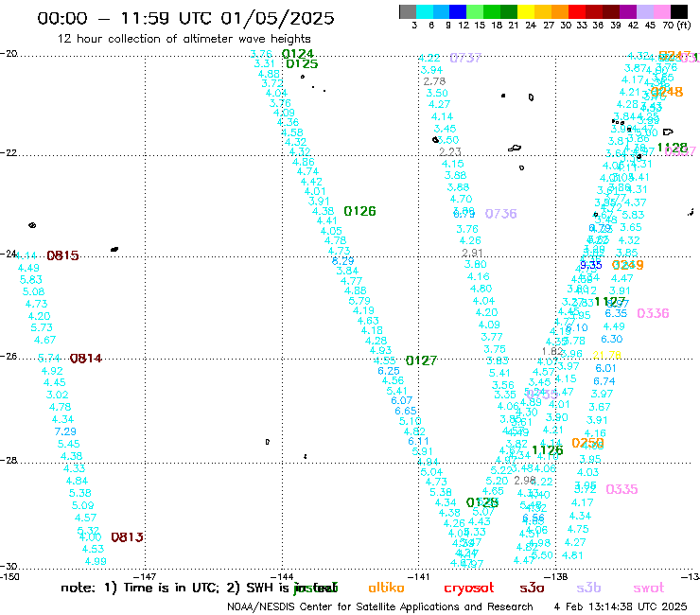Screen dimensions: 700x615
Task: Click the longitude axis label -138
Action: point(556,576)
